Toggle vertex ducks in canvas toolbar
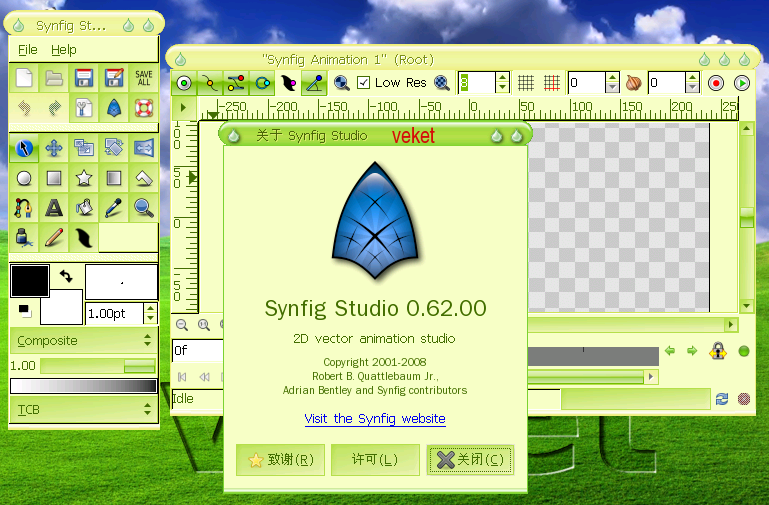The image size is (769, 505). click(x=210, y=83)
